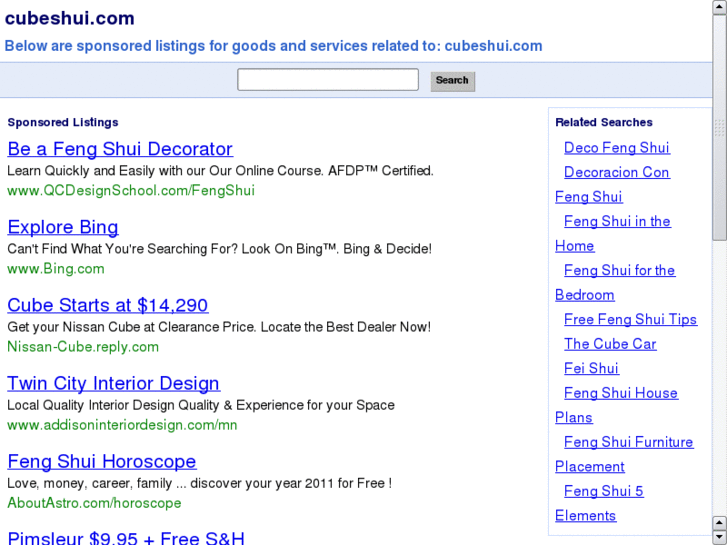
Task: Open the 'Feng Shui Horoscope' link
Action: pos(102,462)
